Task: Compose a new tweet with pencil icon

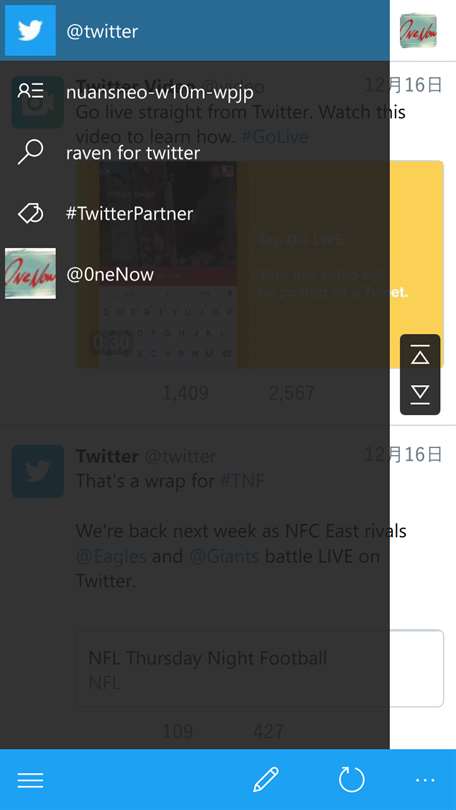Action: (266, 780)
